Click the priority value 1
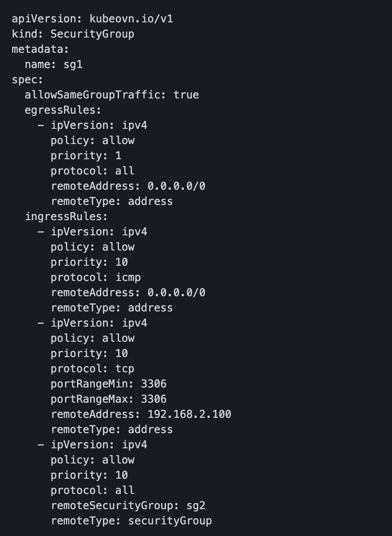 [x=118, y=156]
